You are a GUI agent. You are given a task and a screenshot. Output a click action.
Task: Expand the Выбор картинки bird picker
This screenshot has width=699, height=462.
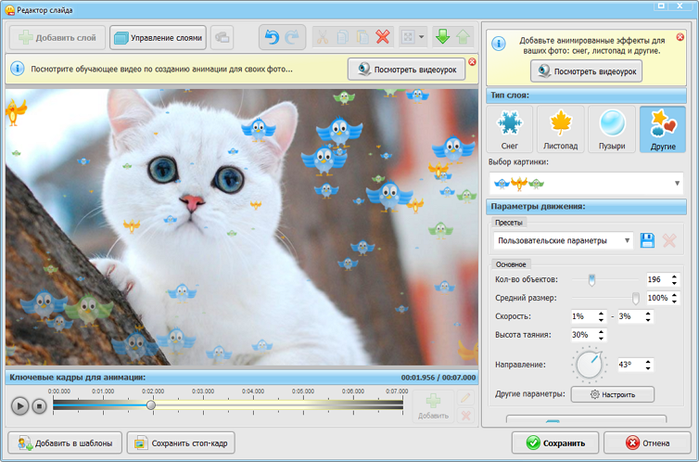click(x=586, y=183)
